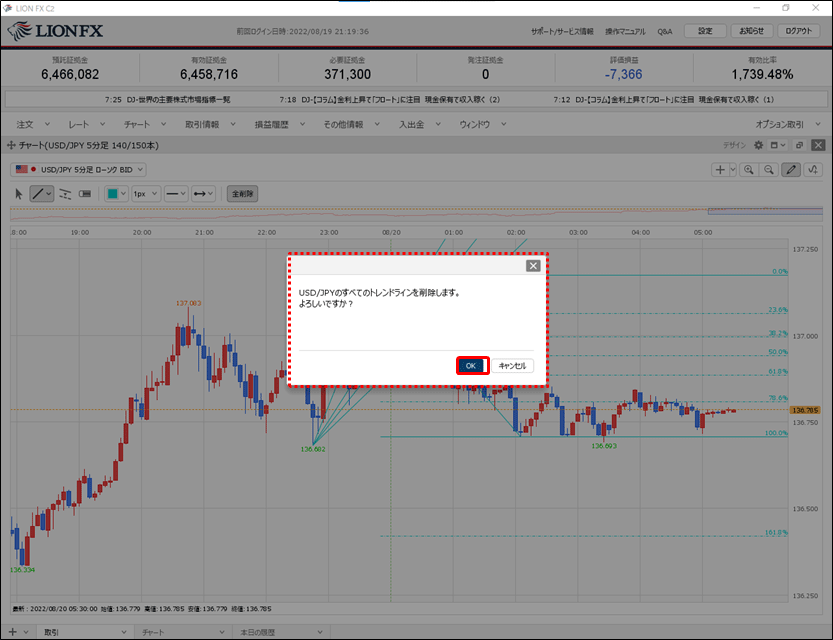Image resolution: width=833 pixels, height=640 pixels.
Task: Click the bottom-left plus add tab icon
Action: [x=13, y=632]
